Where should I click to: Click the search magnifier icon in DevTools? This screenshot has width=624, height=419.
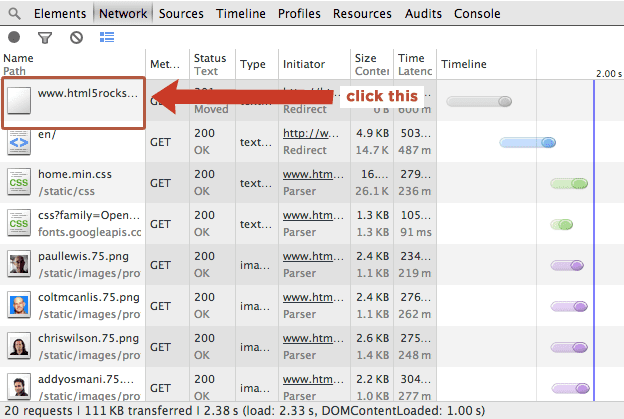pyautogui.click(x=14, y=14)
